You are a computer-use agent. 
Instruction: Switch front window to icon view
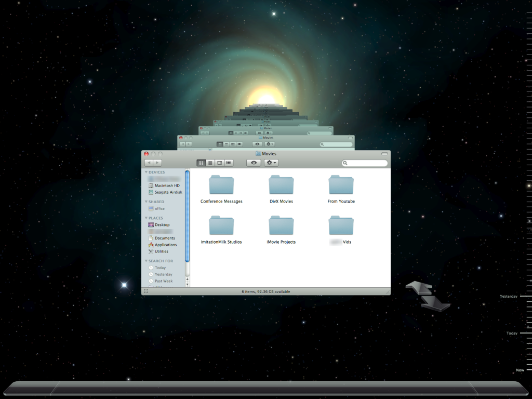point(201,163)
